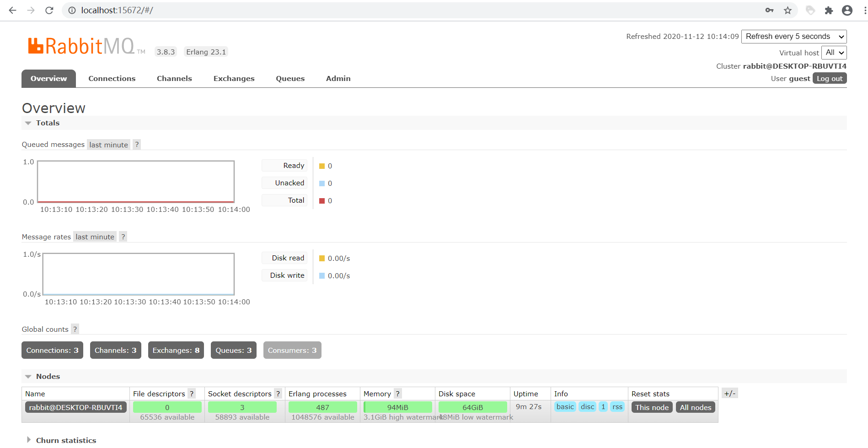
Task: Open Exchanges: 8 count button
Action: point(176,350)
